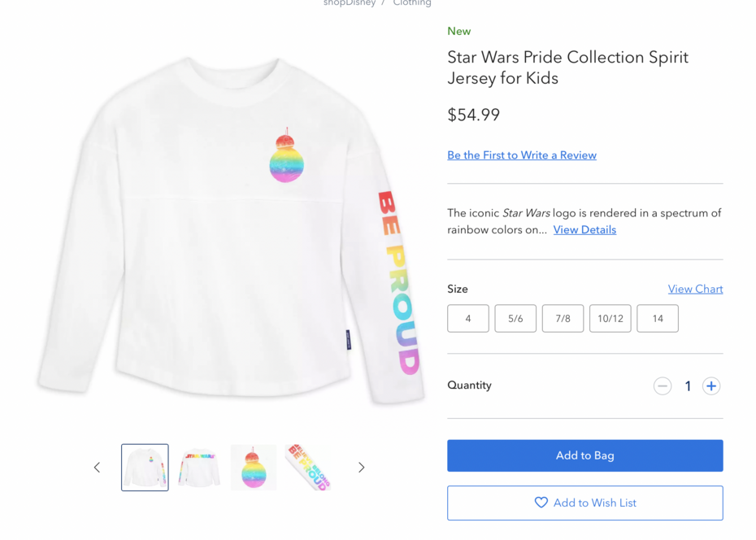Add the jersey to bag

click(584, 455)
